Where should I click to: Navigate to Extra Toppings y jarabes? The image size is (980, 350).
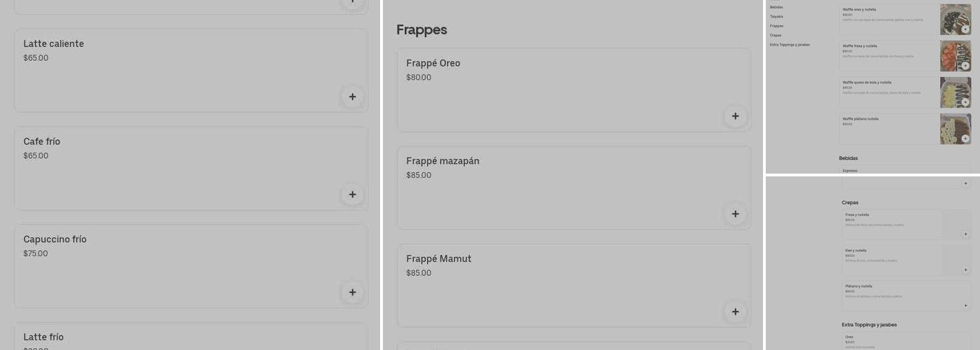(x=790, y=45)
